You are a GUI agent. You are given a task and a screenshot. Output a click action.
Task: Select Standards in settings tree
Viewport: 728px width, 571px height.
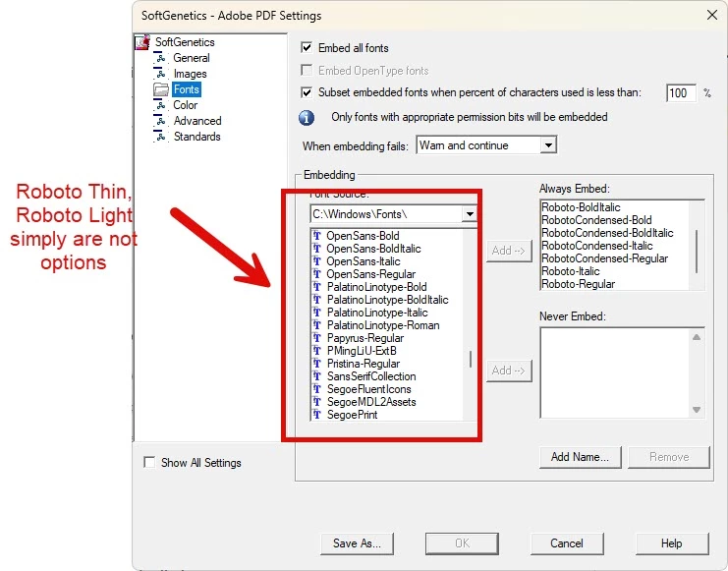click(x=196, y=137)
